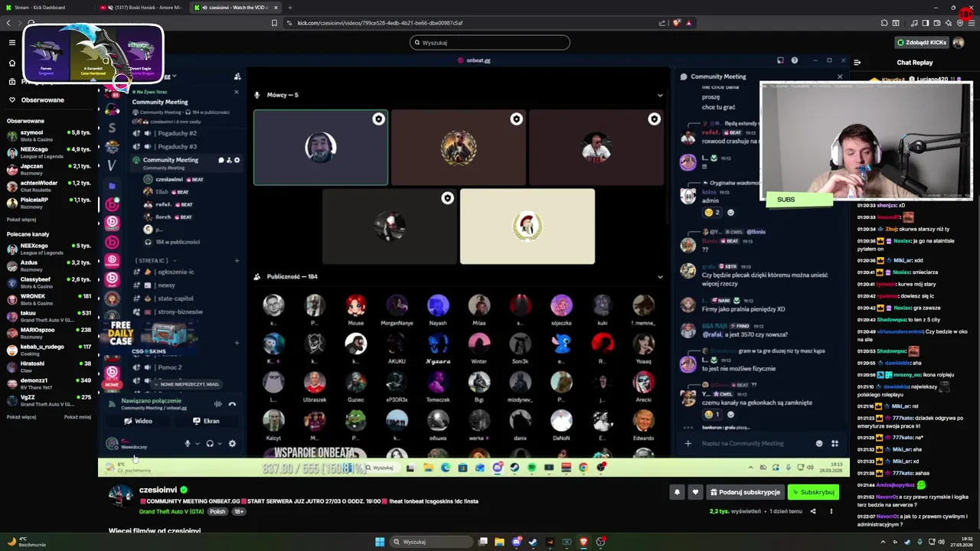
Task: Open the Discord help question mark icon
Action: (794, 60)
